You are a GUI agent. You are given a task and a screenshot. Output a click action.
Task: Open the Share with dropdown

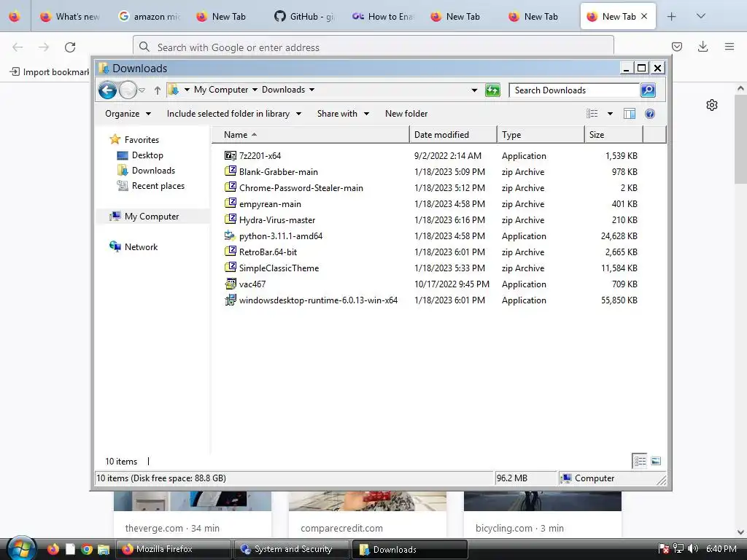pos(343,113)
